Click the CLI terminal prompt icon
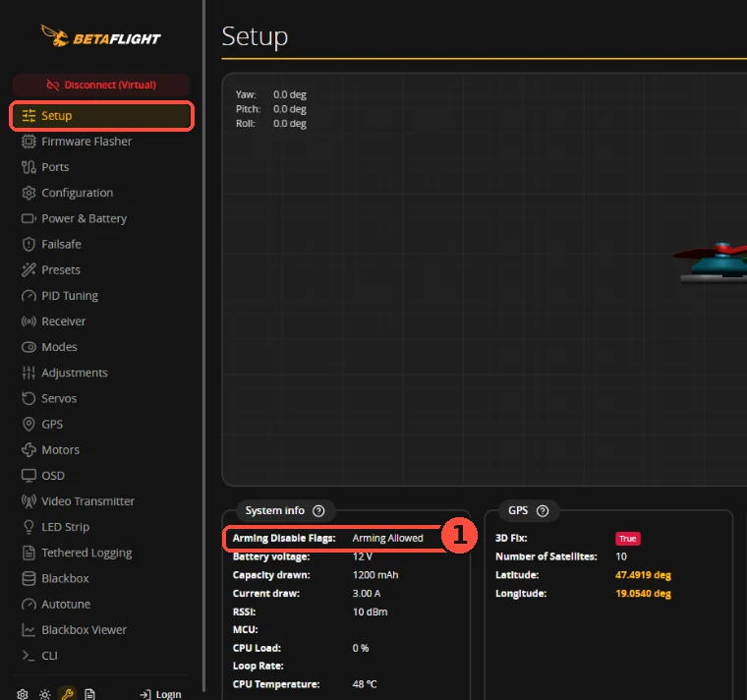The width and height of the screenshot is (747, 700). [29, 656]
